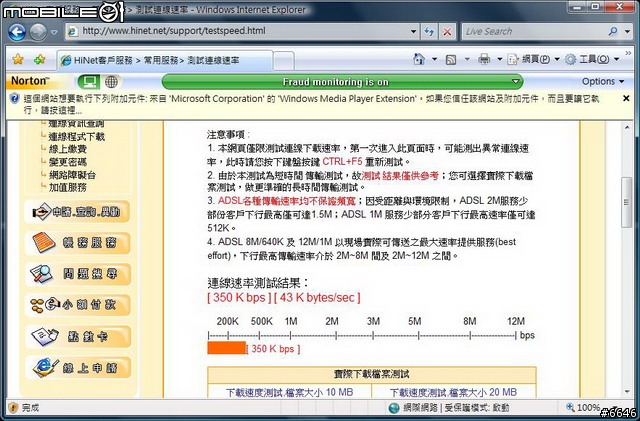The height and width of the screenshot is (421, 640).
Task: Click the 100% zoom level control
Action: coord(588,407)
